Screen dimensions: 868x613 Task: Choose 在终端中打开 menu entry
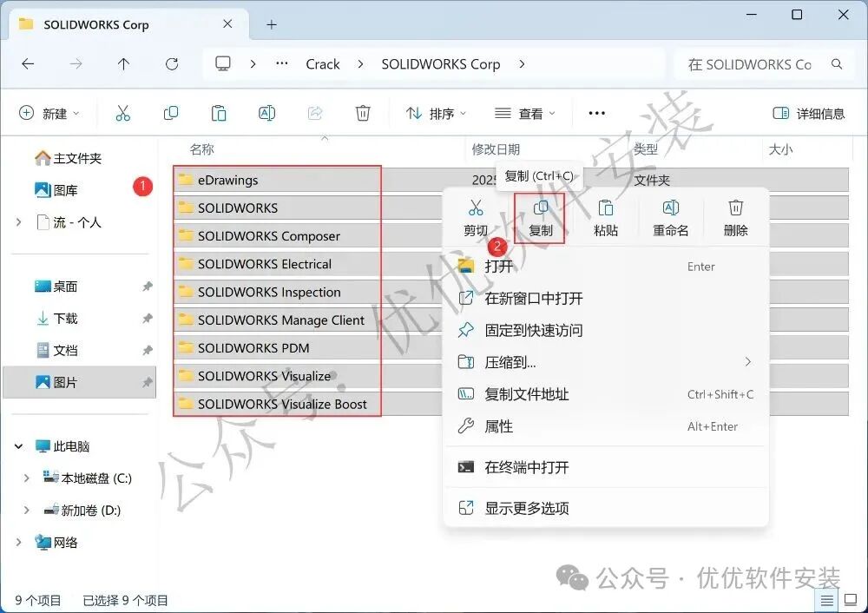coord(606,467)
